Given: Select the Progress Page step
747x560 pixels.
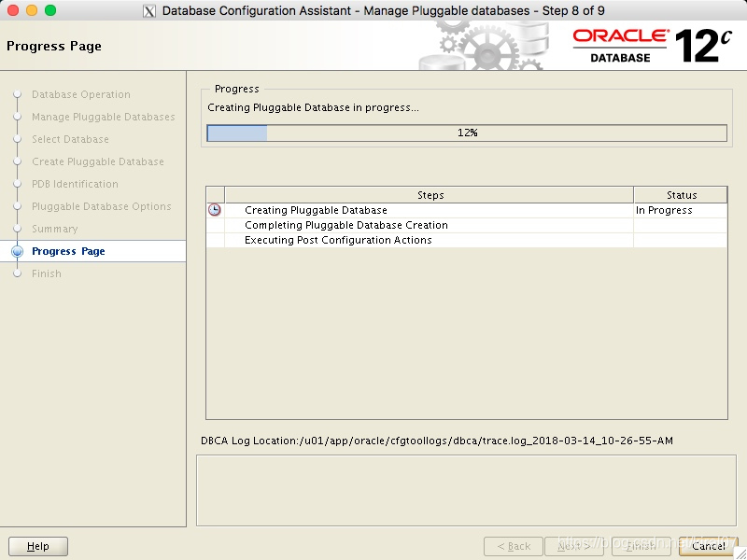Looking at the screenshot, I should tap(68, 251).
